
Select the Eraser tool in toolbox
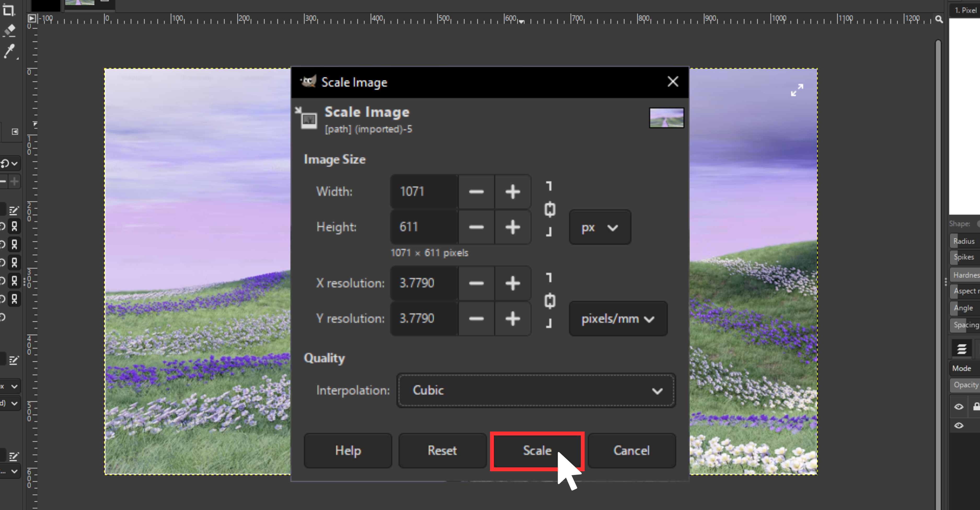(x=9, y=30)
